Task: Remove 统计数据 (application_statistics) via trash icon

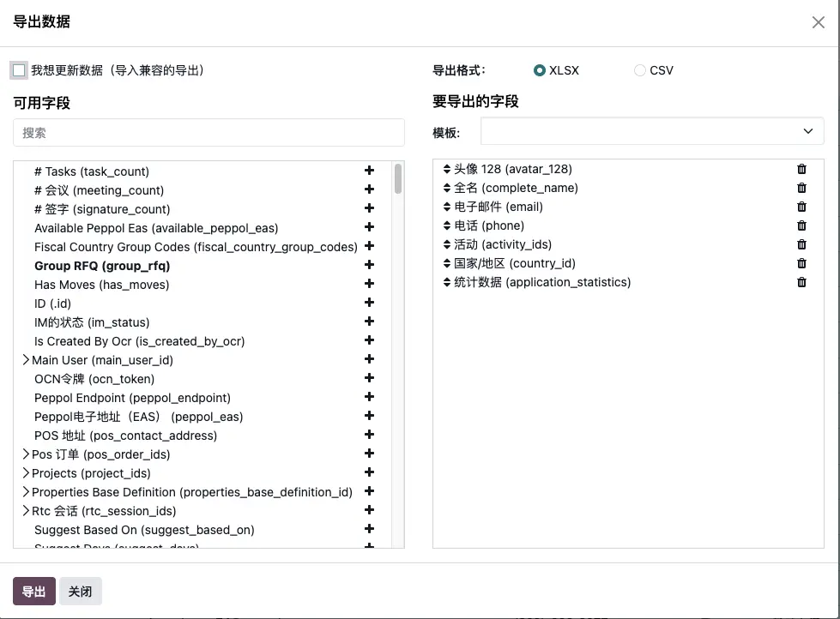Action: click(x=801, y=281)
